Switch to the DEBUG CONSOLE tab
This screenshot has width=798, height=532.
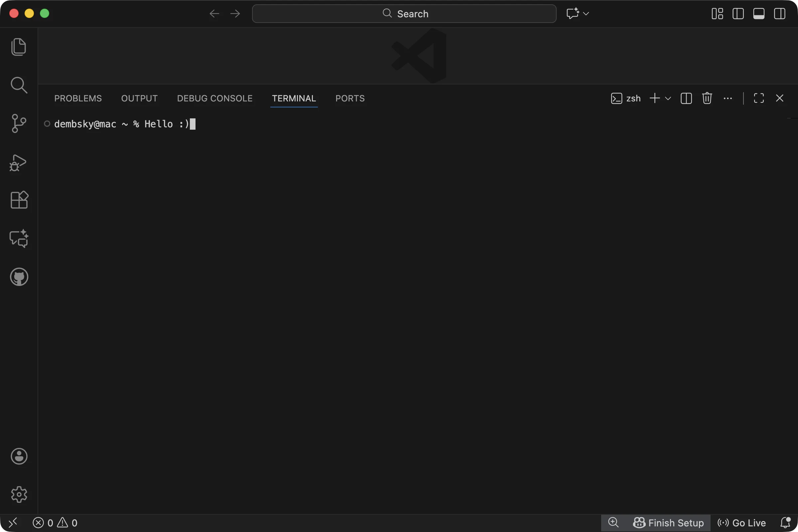pos(214,98)
